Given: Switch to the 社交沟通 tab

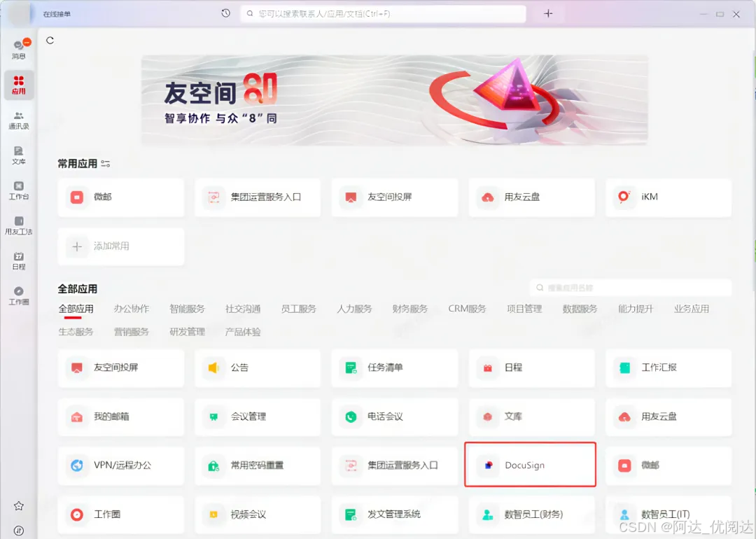Looking at the screenshot, I should (243, 309).
